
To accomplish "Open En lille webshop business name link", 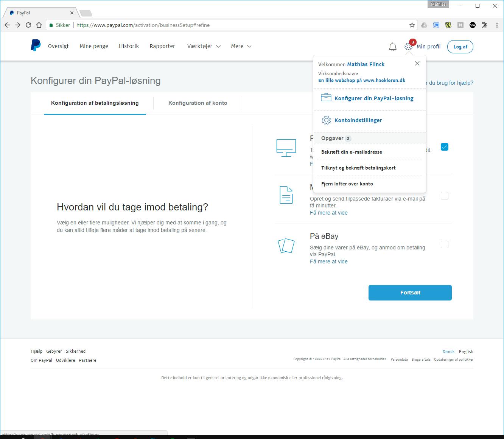I will [362, 80].
